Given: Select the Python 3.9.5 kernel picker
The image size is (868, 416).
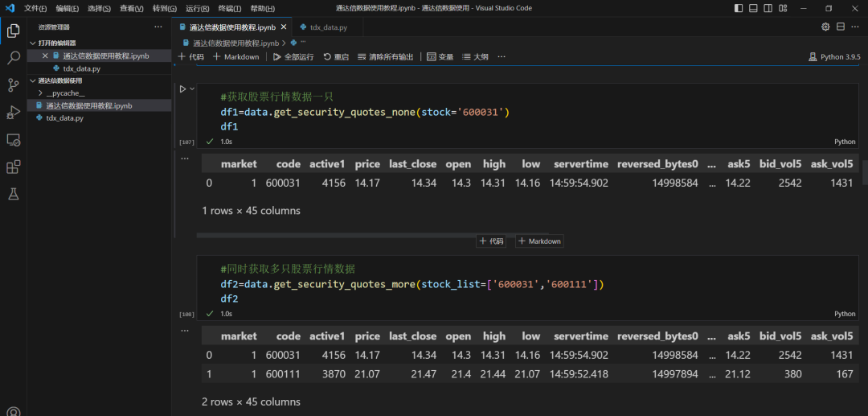Looking at the screenshot, I should [835, 56].
